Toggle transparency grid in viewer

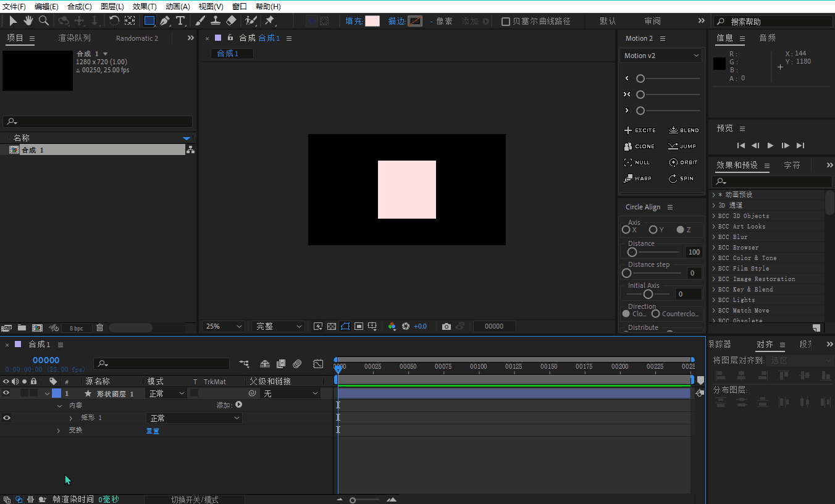pos(331,326)
